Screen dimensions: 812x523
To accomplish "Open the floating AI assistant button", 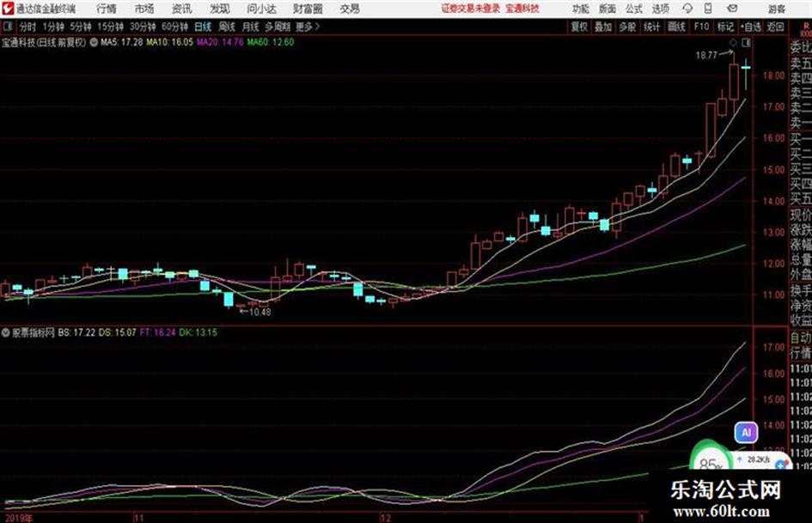I will 746,432.
